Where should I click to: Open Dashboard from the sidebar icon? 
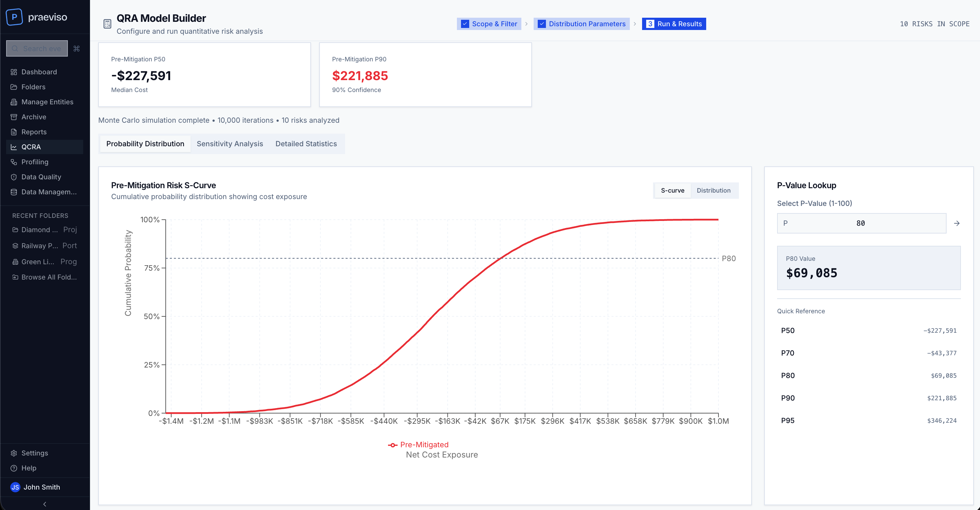coord(14,72)
